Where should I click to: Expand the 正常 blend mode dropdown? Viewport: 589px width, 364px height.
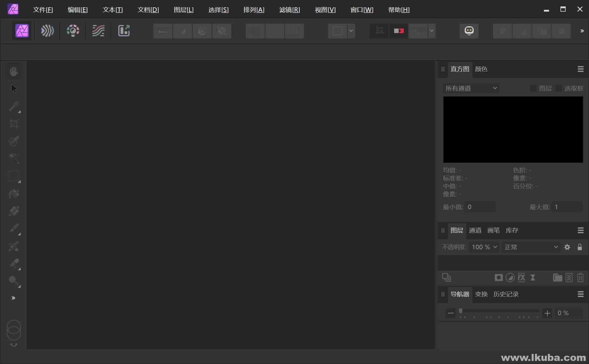coord(531,247)
